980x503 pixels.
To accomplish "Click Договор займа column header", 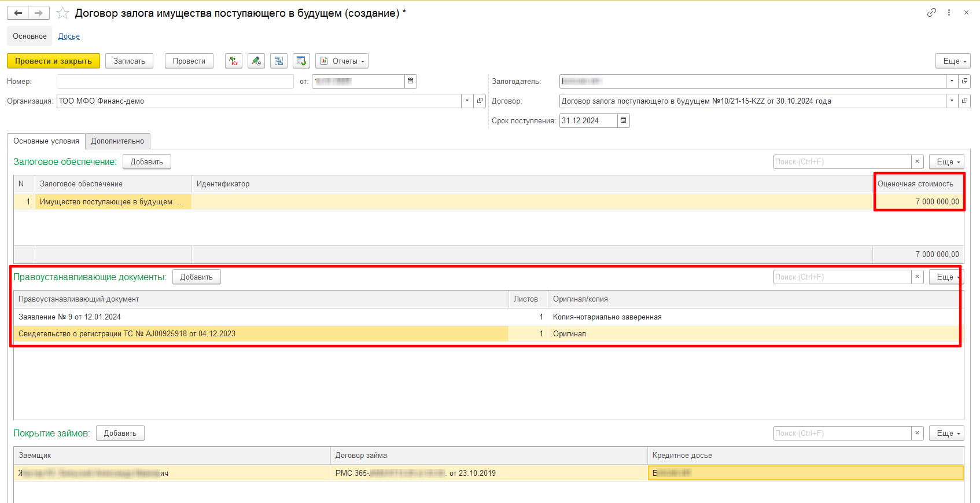I will click(489, 455).
